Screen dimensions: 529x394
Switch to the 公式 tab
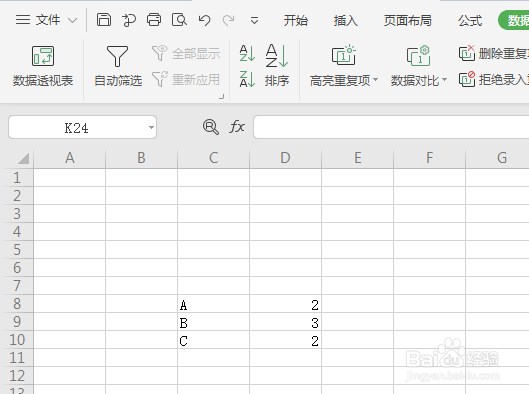pos(470,21)
